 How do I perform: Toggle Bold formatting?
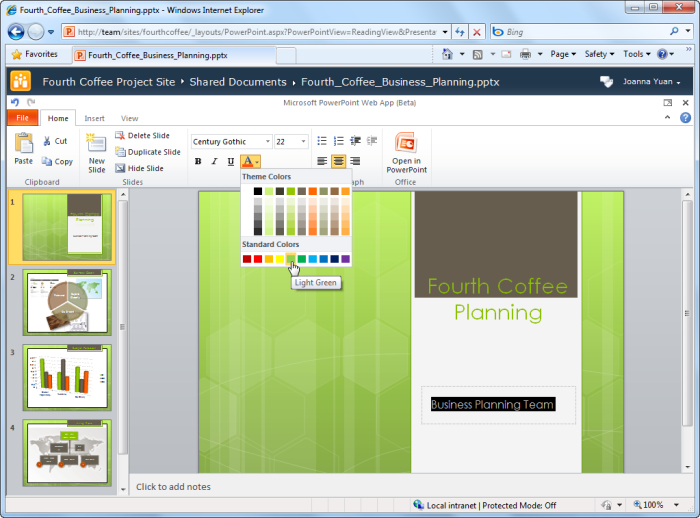point(198,161)
